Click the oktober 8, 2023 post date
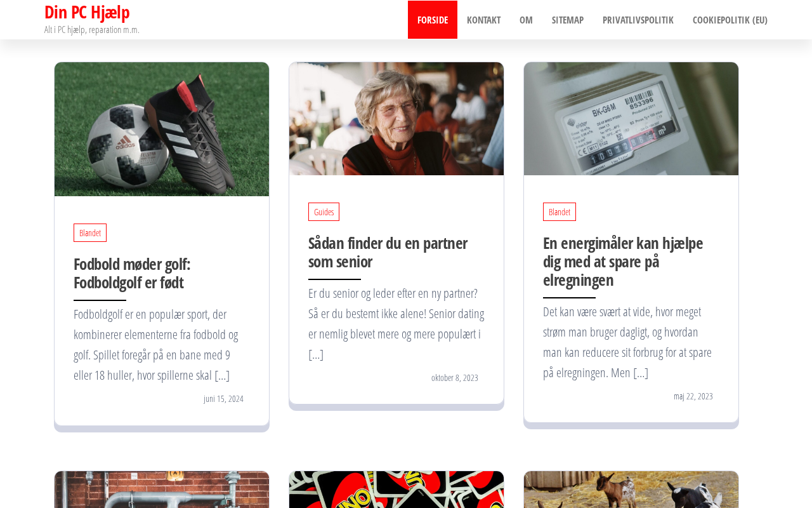The image size is (812, 508). pos(455,378)
